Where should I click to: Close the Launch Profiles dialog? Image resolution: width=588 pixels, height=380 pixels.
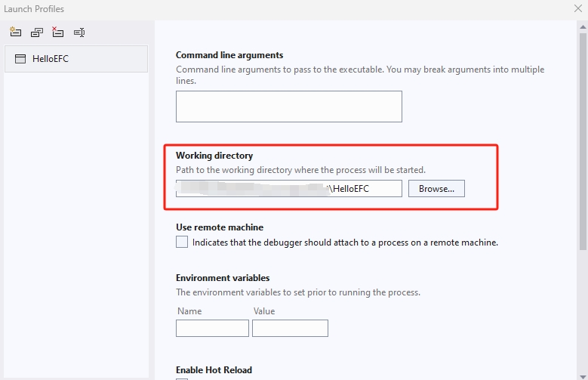[577, 9]
